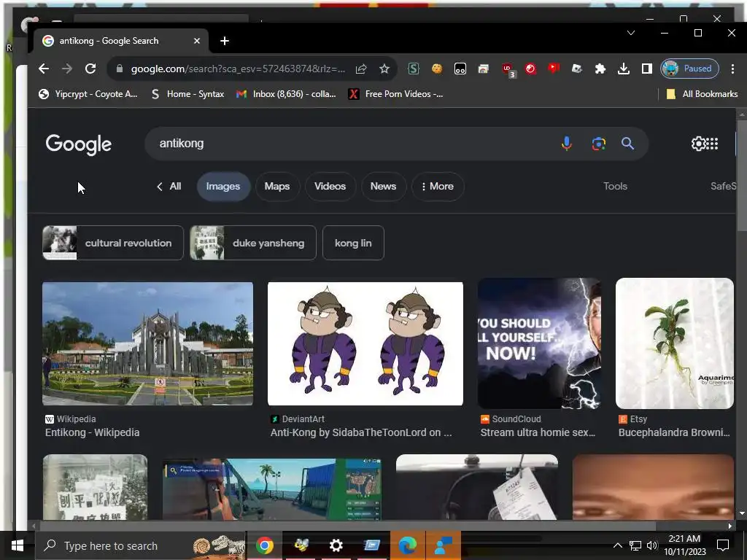Click the forward navigation arrow
Viewport: 747px width, 560px height.
66,69
